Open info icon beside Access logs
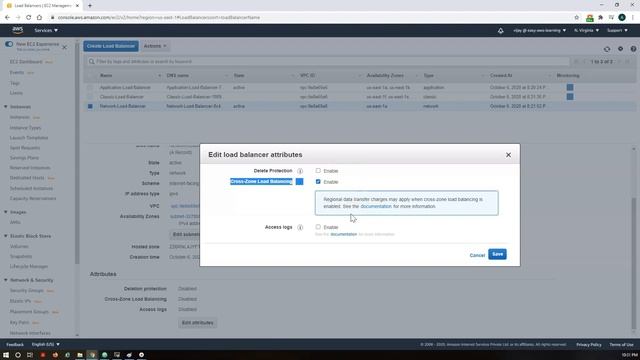 (300, 227)
